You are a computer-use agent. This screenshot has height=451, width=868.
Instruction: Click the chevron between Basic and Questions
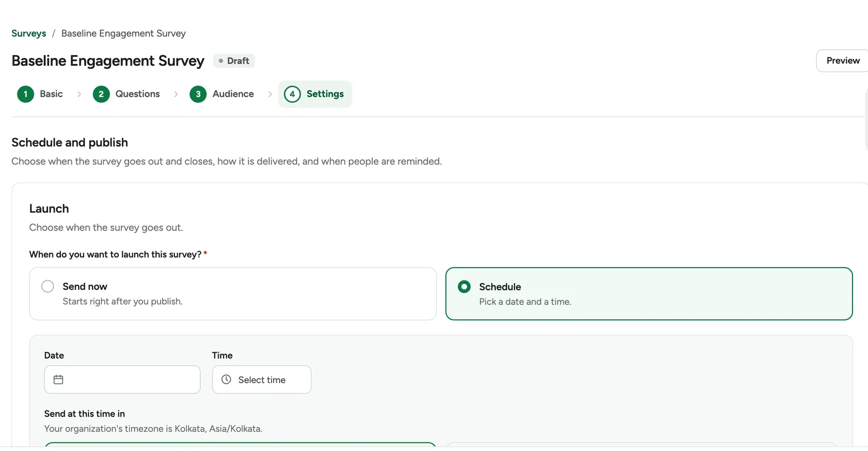coord(79,94)
